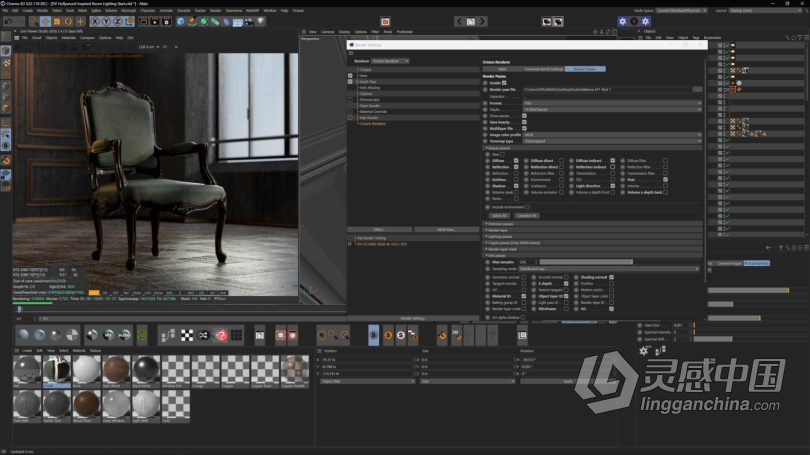Toggle the Reflection beauty pass checkbox
Viewport: 810px width, 455px height.
(x=516, y=167)
